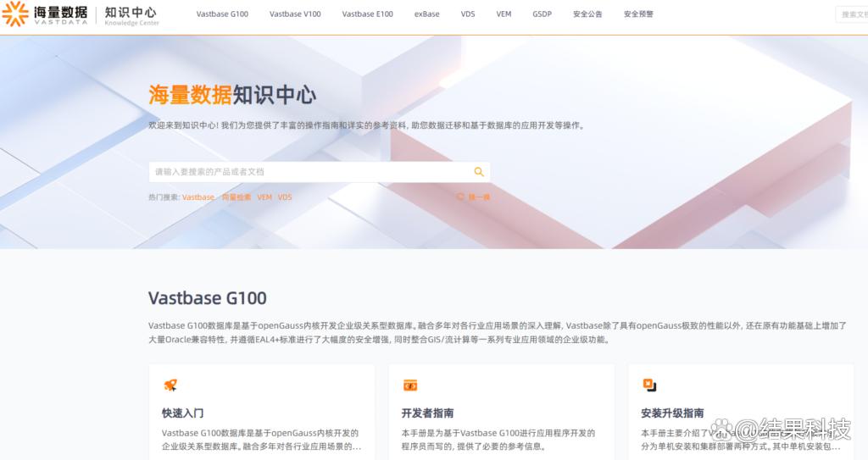
Task: Click the code icon on the 开发者指南 card
Action: coord(410,385)
